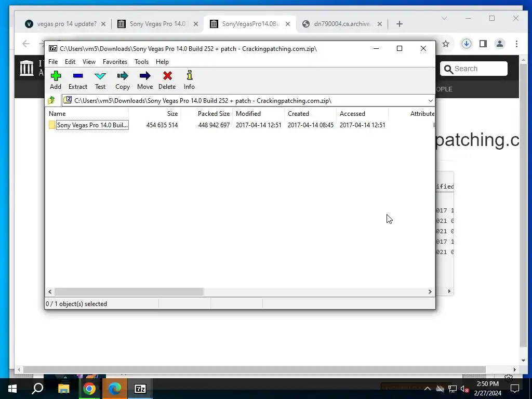532x399 pixels.
Task: Open File Explorer from taskbar
Action: pyautogui.click(x=63, y=389)
